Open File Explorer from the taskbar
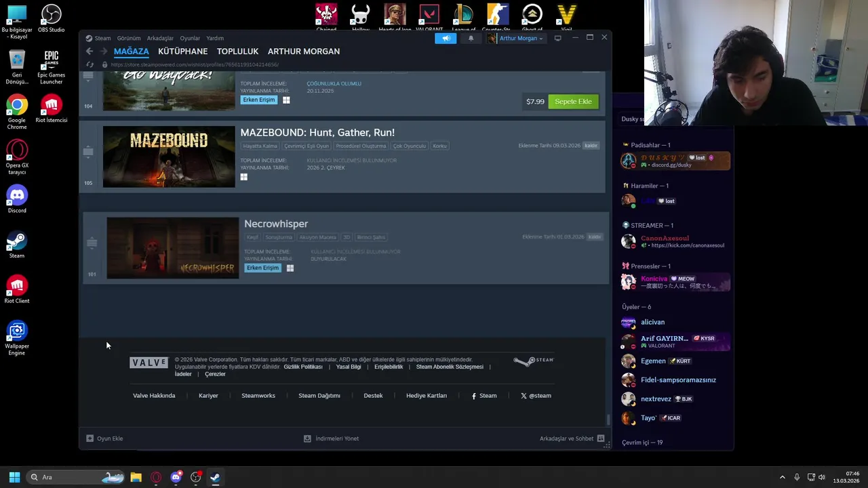868x488 pixels. pos(136,477)
